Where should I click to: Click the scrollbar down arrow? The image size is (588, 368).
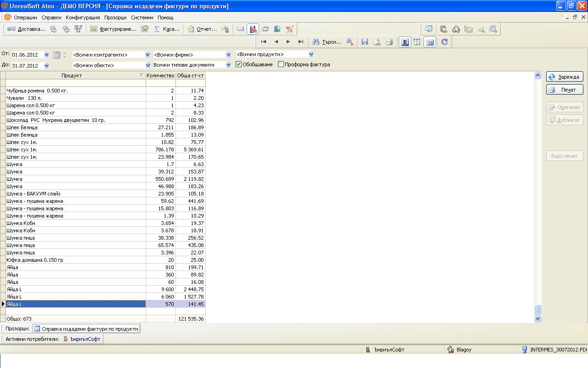537,318
